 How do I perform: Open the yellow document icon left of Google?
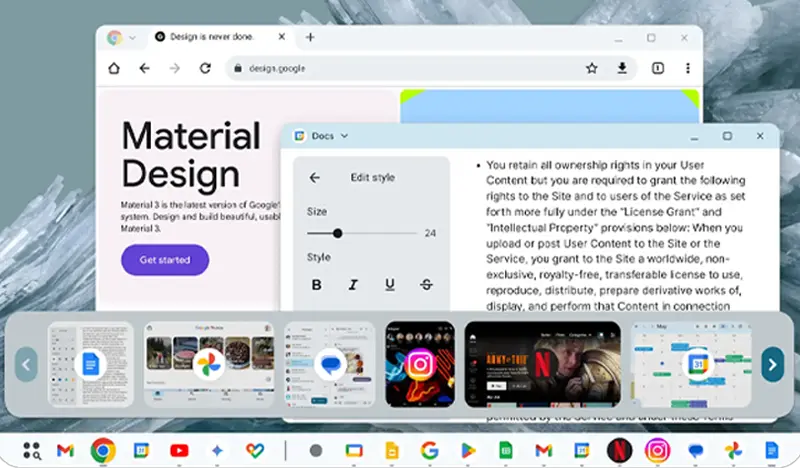(x=391, y=451)
